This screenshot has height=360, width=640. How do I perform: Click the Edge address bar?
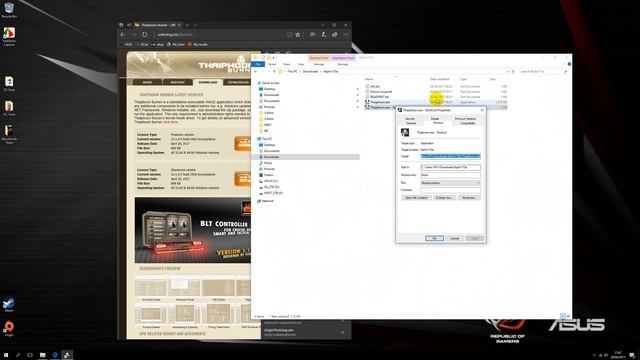tap(220, 35)
